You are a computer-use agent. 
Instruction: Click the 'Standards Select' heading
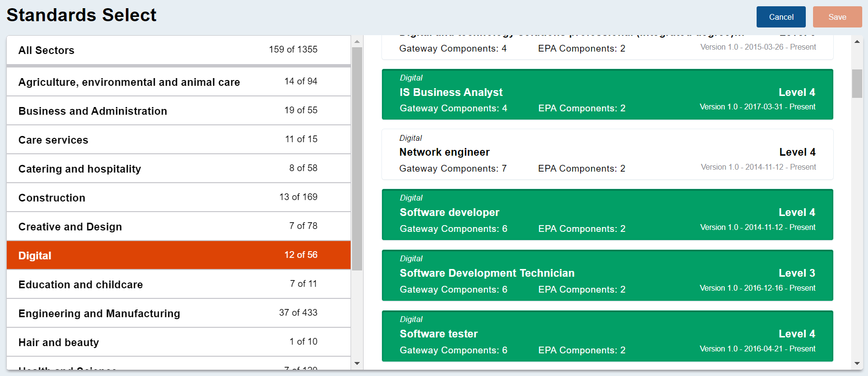point(81,15)
